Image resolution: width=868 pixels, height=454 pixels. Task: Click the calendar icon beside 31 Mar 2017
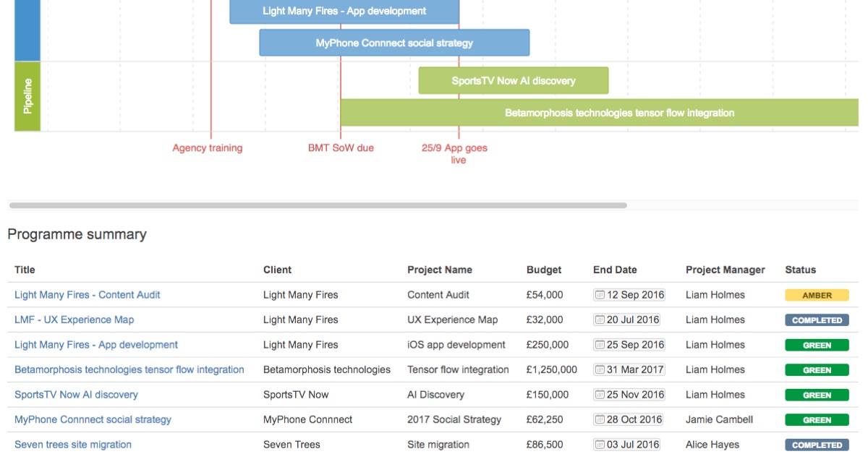[x=598, y=369]
